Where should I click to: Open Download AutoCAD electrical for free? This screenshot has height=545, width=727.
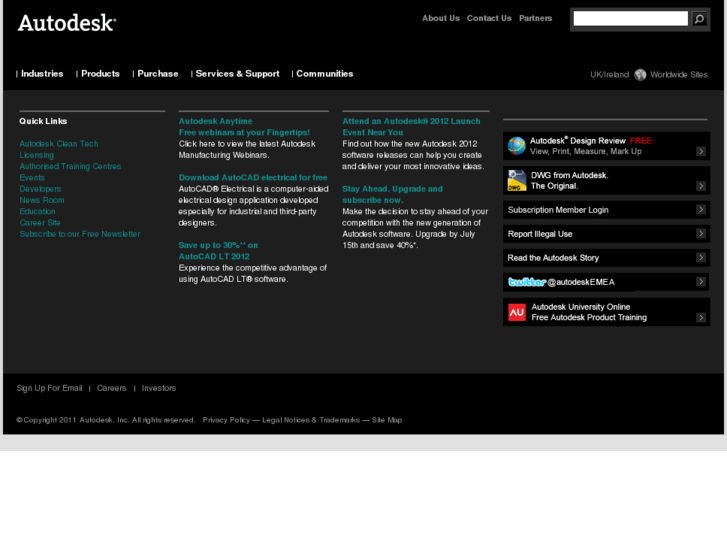pyautogui.click(x=253, y=178)
